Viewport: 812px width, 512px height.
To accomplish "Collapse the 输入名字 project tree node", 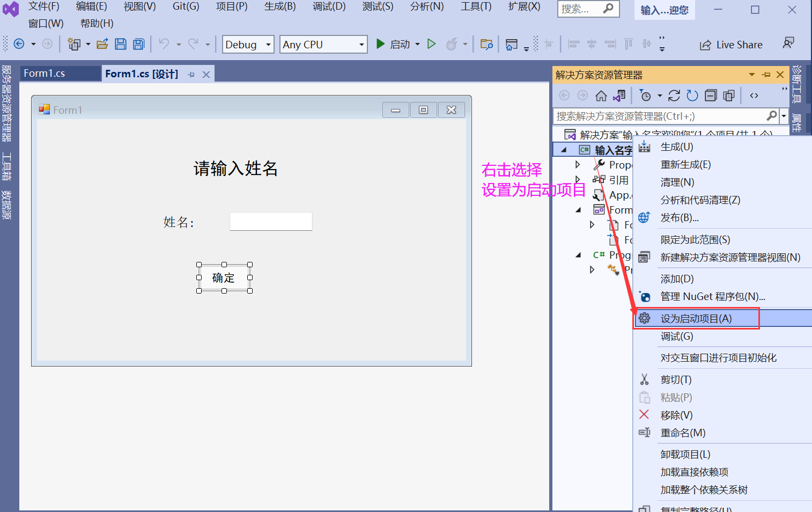I will (564, 150).
